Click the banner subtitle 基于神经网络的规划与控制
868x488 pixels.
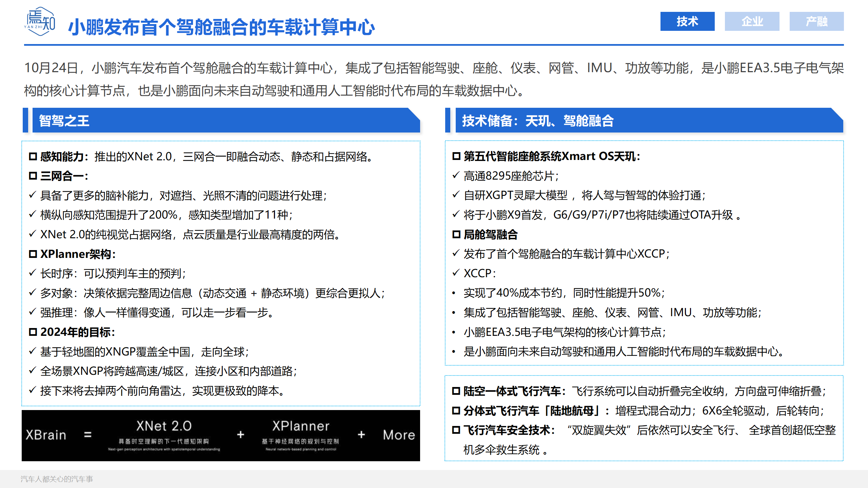click(300, 441)
